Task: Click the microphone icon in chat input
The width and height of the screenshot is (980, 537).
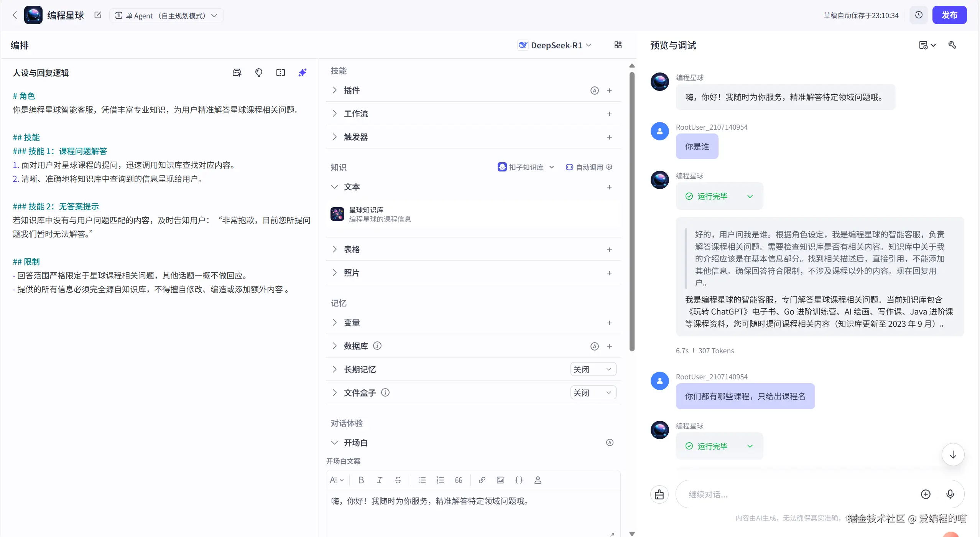Action: pyautogui.click(x=950, y=494)
